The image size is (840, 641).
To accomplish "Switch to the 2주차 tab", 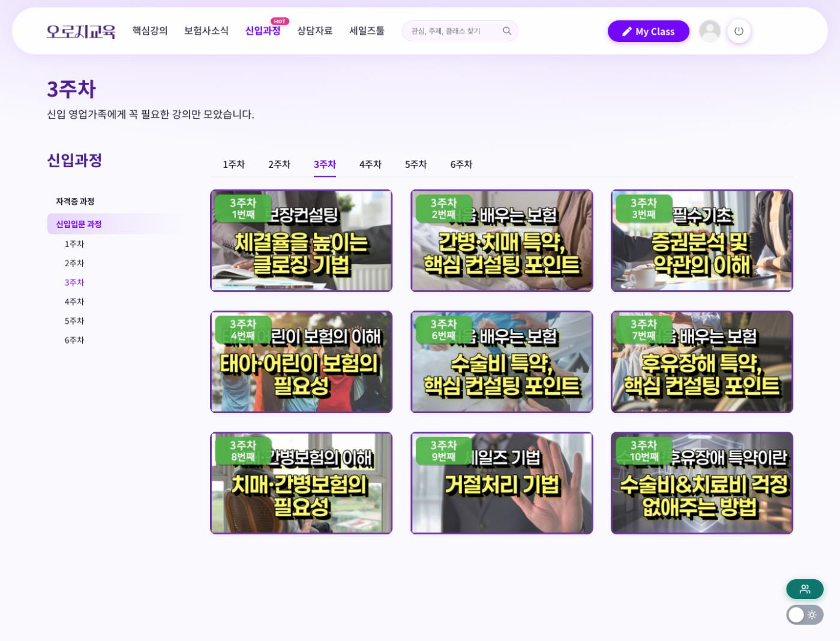I will click(280, 164).
